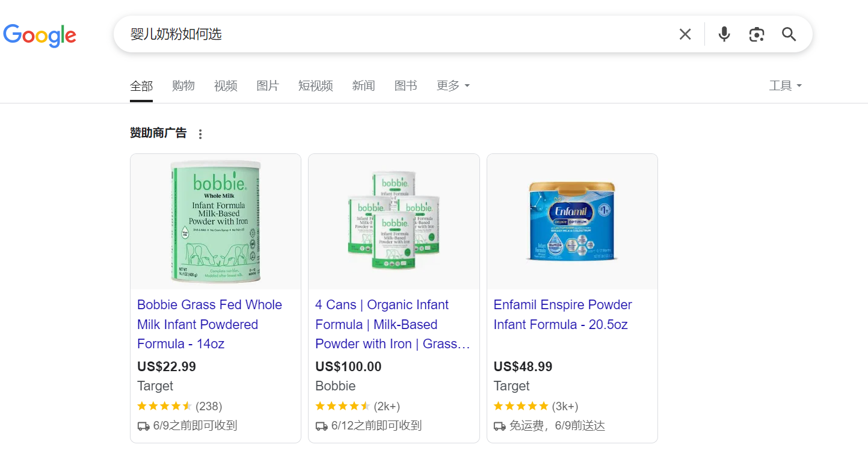868x468 pixels.
Task: Select the 图书 tab
Action: 405,85
